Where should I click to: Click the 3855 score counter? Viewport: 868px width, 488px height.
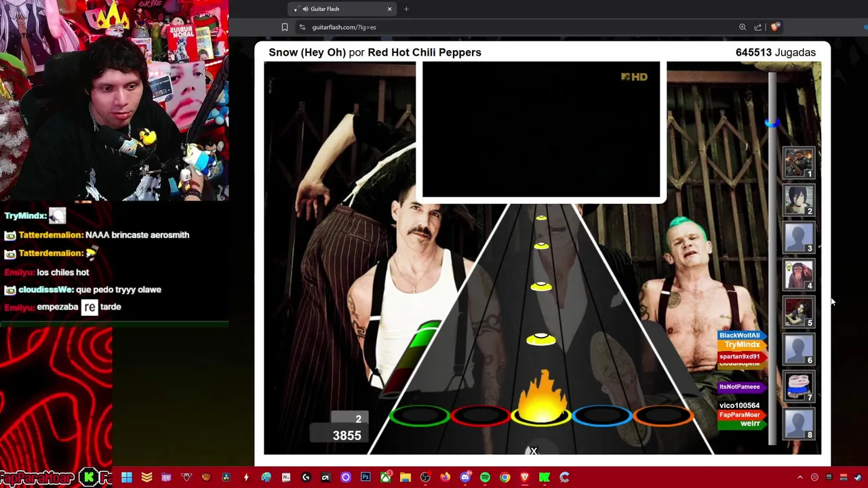point(347,435)
